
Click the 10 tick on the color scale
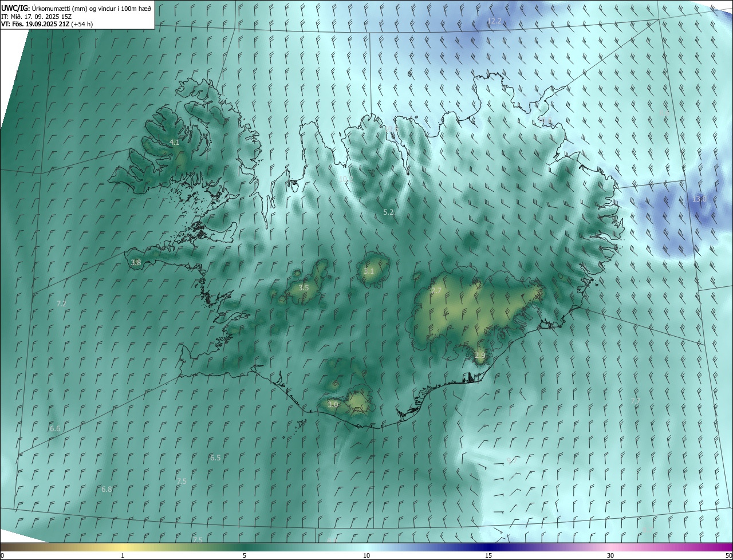point(366,555)
